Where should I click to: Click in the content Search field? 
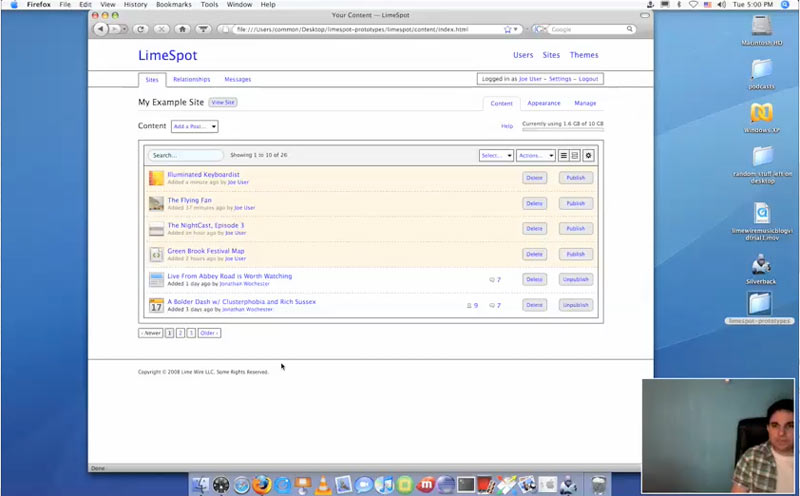point(186,155)
